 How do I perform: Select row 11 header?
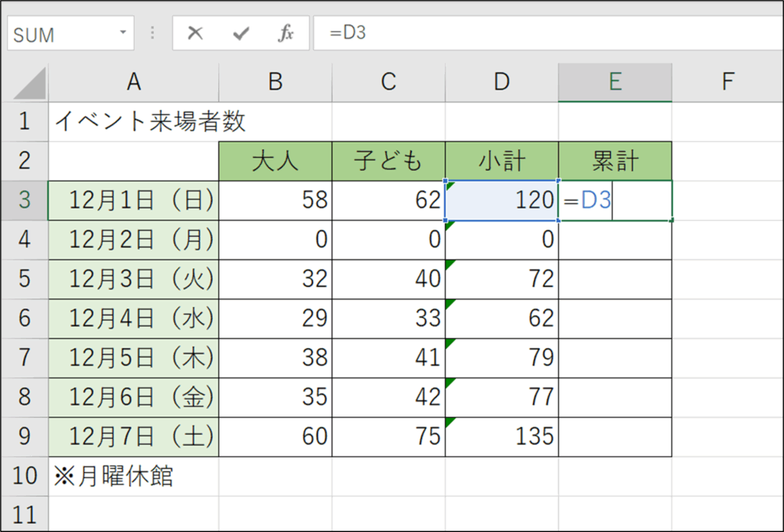click(x=24, y=514)
